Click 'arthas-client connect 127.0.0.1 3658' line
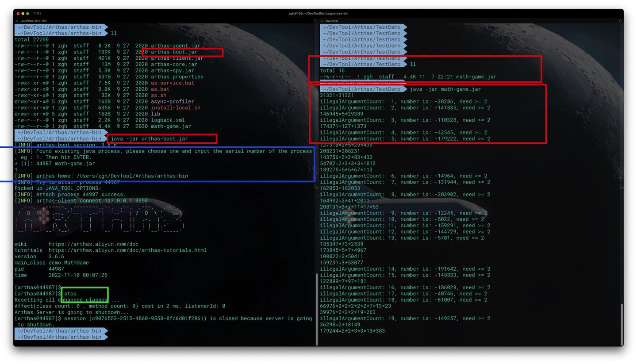Image resolution: width=637 pixels, height=364 pixels. pos(81,201)
